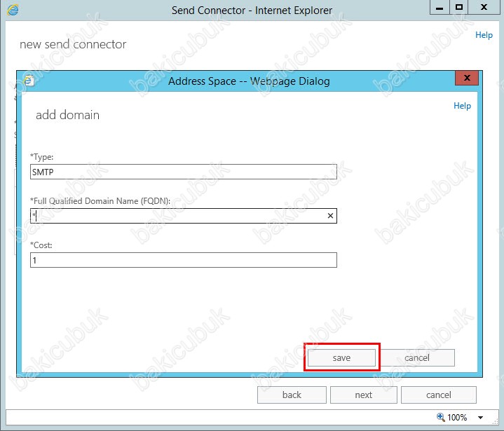Click the page icon in Address Space dialog title
This screenshot has height=431, width=504.
point(29,80)
